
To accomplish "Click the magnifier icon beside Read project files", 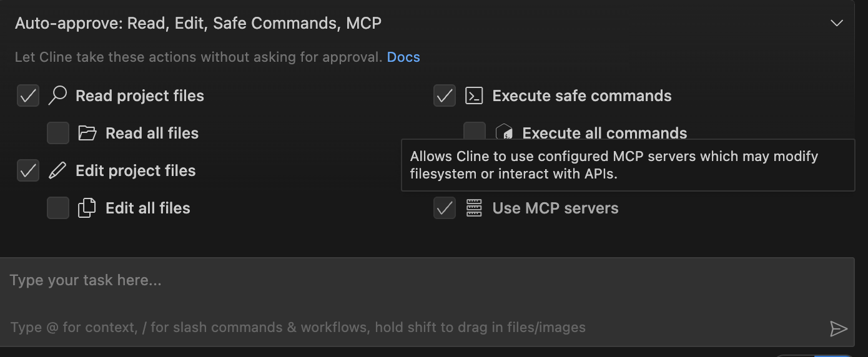I will [x=57, y=95].
